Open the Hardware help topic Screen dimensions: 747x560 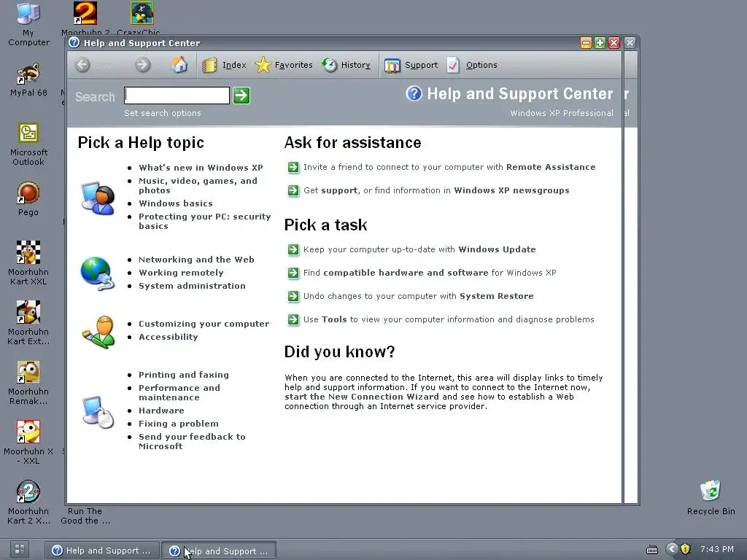click(x=161, y=411)
